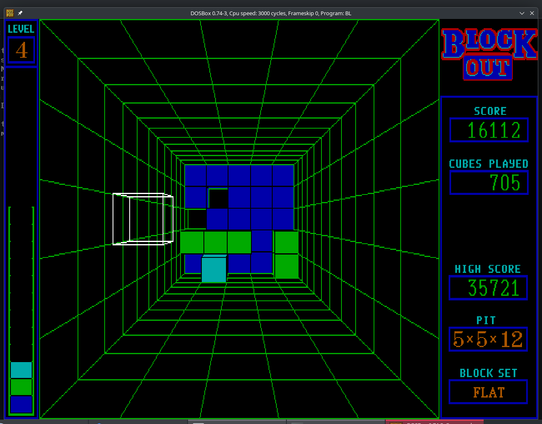Click the Block Out logo
542x424 pixels.
point(489,54)
